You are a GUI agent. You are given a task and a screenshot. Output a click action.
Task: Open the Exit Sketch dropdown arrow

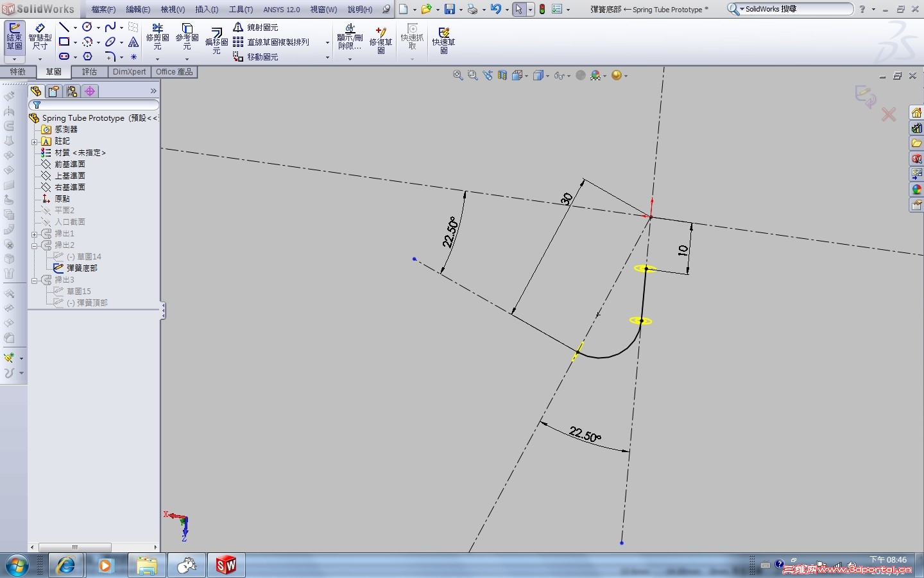click(x=14, y=59)
